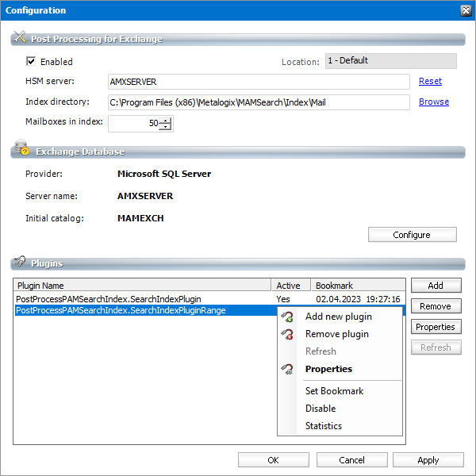This screenshot has height=476, width=476.
Task: Click the Properties wrench icon in menu
Action: point(287,369)
